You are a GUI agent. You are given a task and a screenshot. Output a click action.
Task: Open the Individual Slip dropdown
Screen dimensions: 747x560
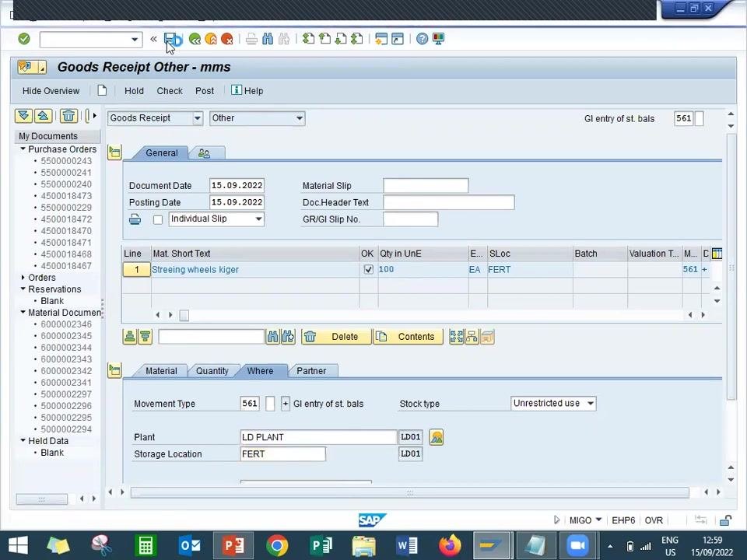[x=258, y=219]
